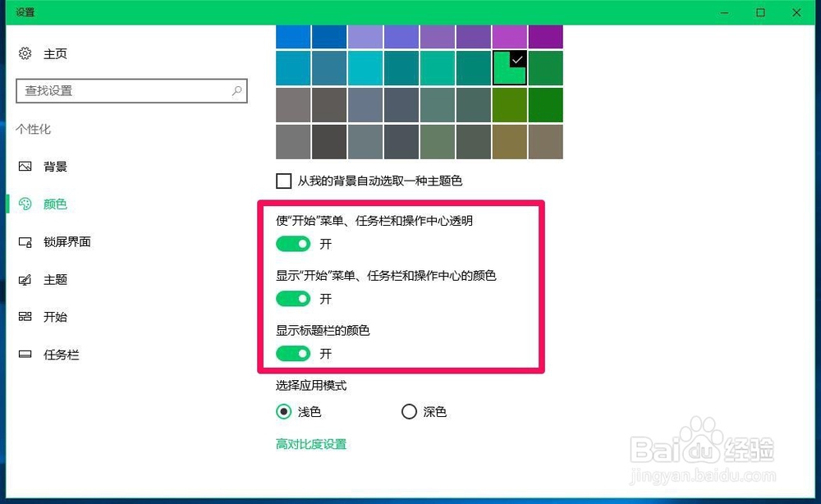Select 颜色 in the sidebar
The width and height of the screenshot is (821, 504).
(55, 204)
